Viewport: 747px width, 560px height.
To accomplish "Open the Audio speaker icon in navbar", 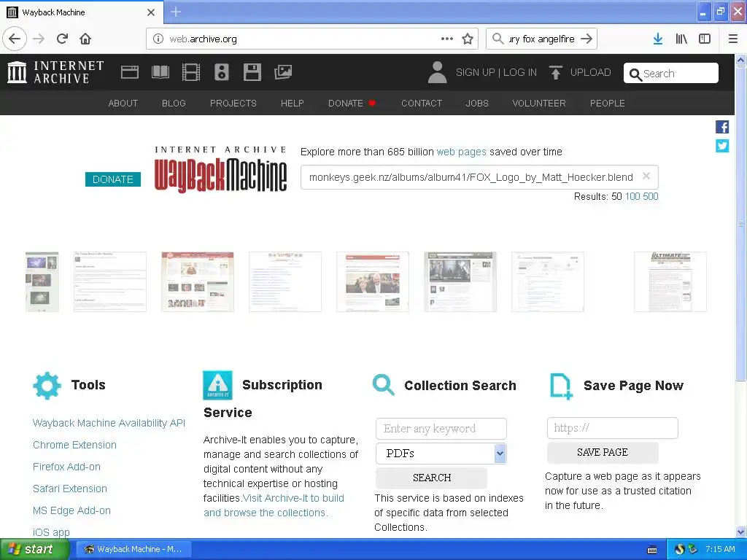I will coord(222,72).
